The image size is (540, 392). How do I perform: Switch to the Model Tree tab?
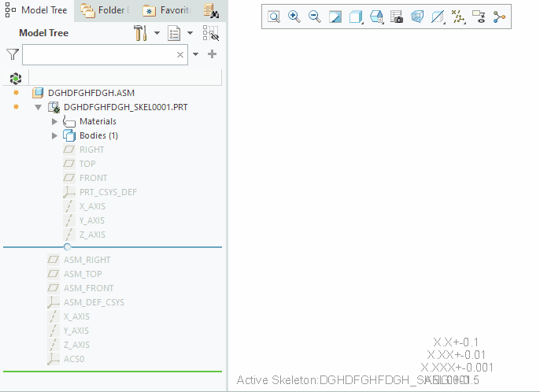pos(36,10)
